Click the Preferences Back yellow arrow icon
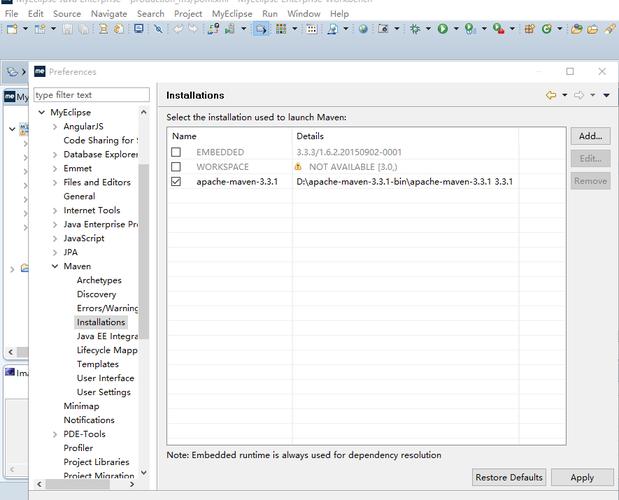Viewport: 619px width, 500px height. 551,95
